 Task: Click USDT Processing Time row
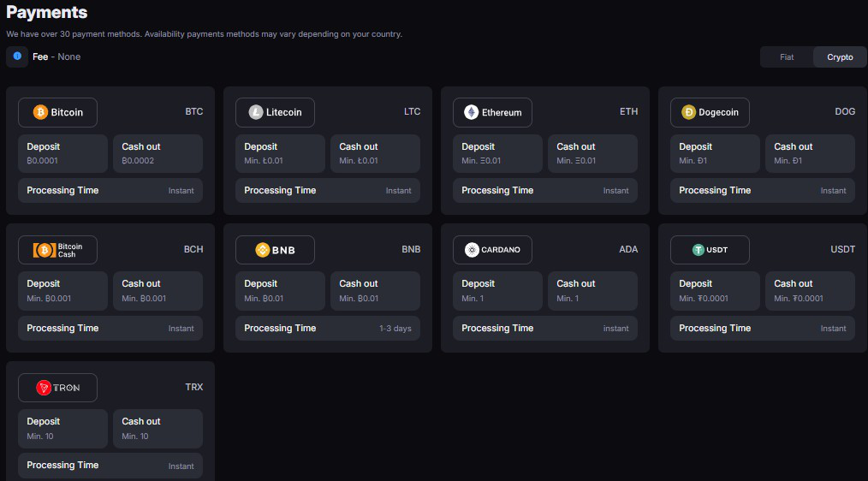click(763, 329)
